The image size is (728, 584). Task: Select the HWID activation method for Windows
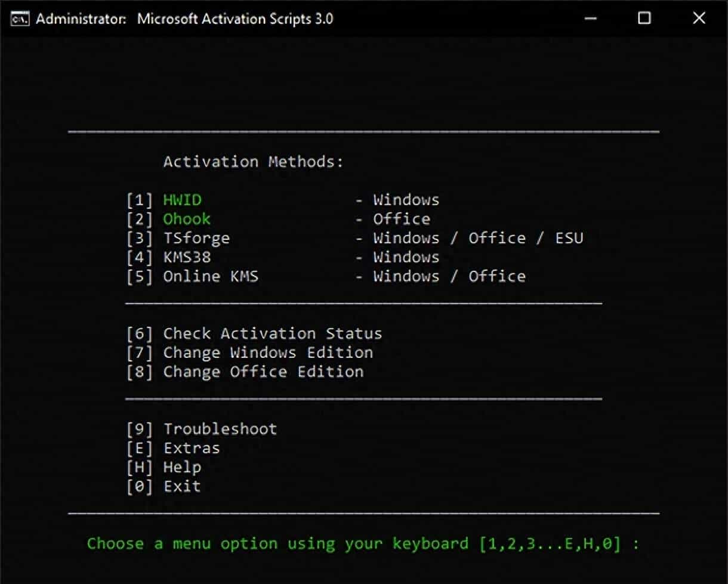[182, 200]
